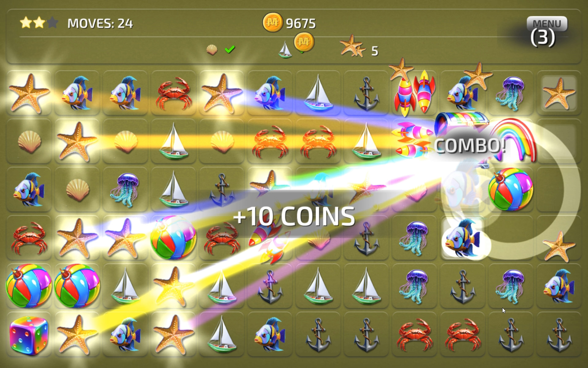
Task: Click the gold coin balance icon
Action: tap(272, 22)
